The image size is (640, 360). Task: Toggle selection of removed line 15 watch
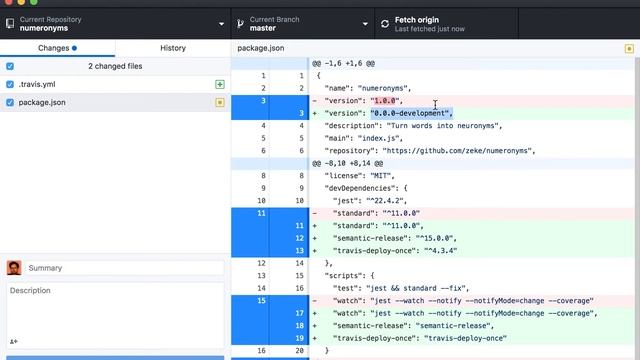[x=270, y=301]
